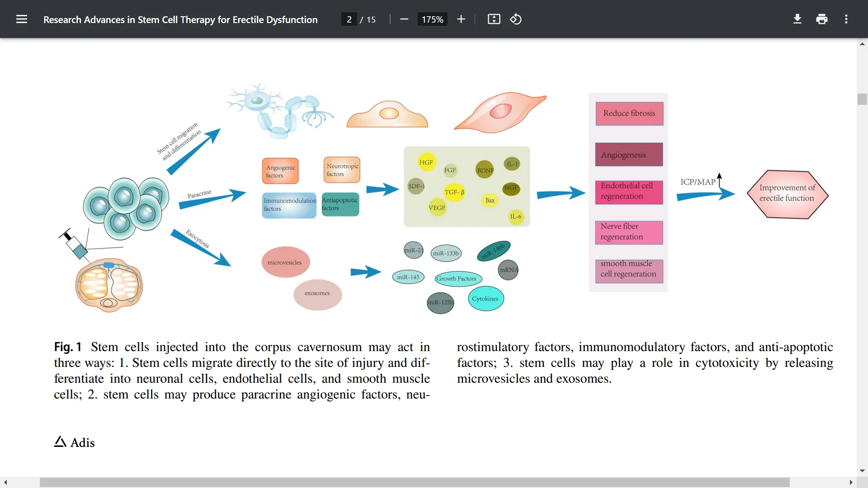This screenshot has height=488, width=868.
Task: Open the sidebar hamburger menu
Action: coord(22,19)
